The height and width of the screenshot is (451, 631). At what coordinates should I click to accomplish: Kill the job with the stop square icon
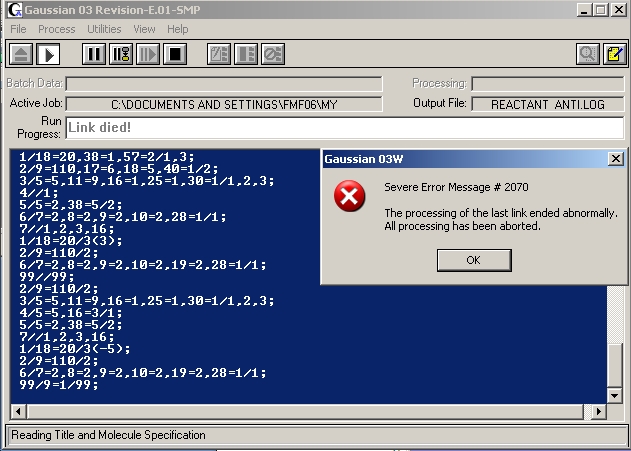click(175, 54)
